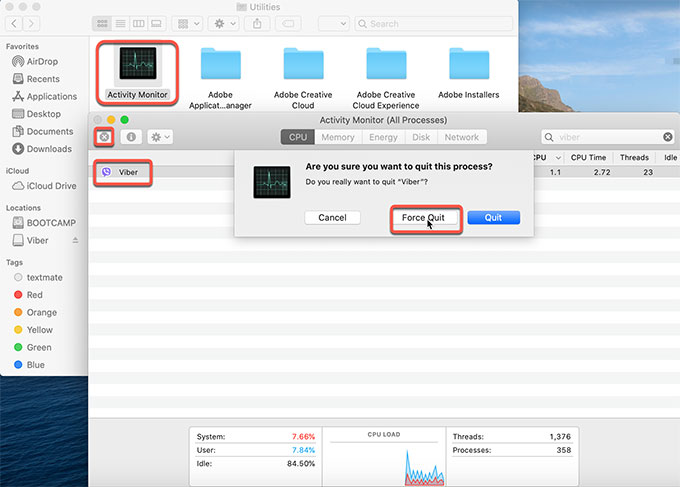Switch to the Network tab
This screenshot has height=487, width=680.
tap(462, 137)
